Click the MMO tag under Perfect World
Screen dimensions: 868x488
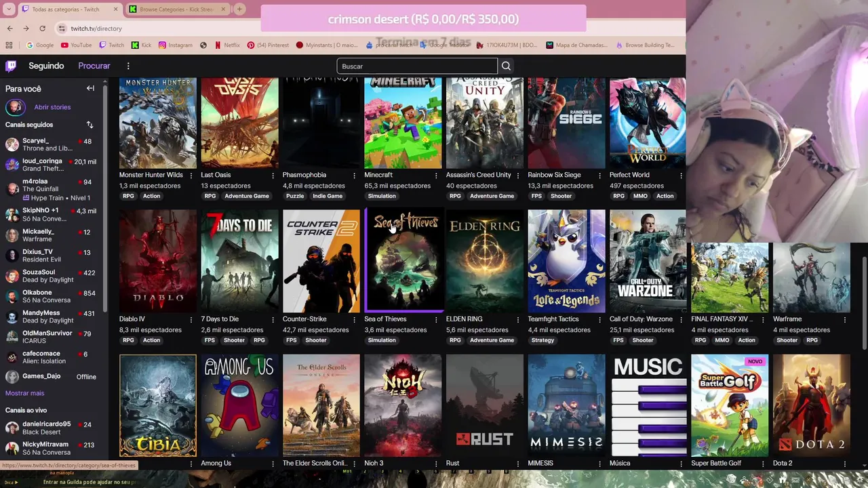point(640,196)
